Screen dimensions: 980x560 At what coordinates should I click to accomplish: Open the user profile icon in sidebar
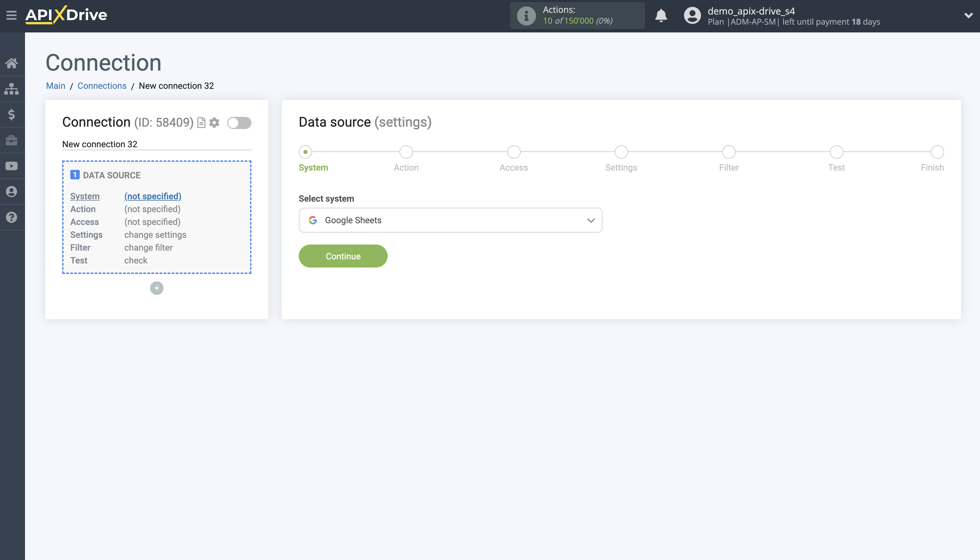point(12,191)
